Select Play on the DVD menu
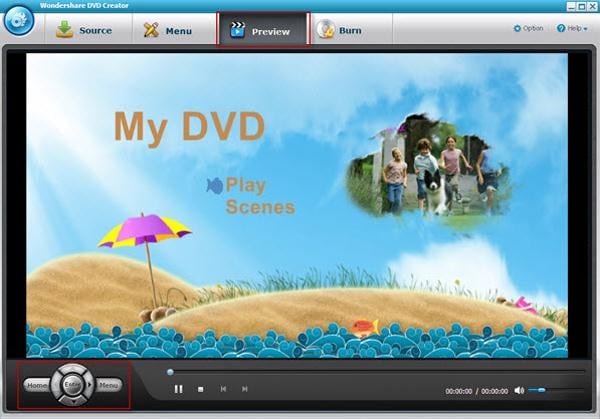The image size is (600, 419). pos(246,185)
